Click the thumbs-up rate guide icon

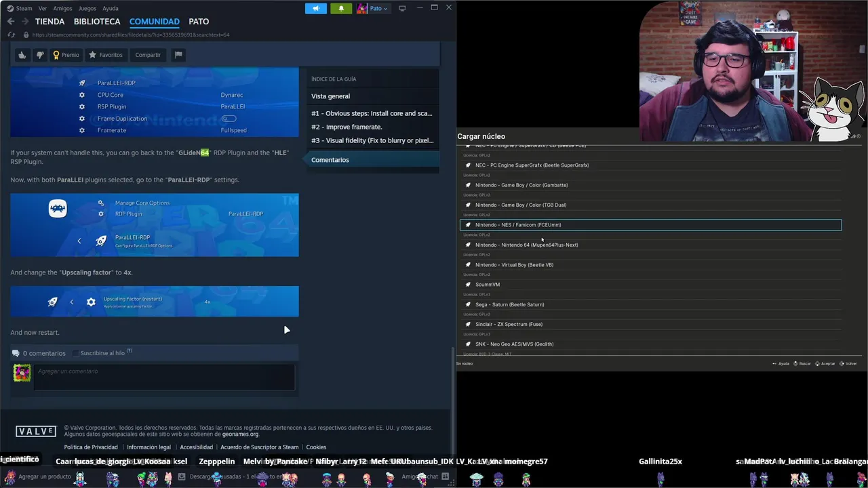pyautogui.click(x=22, y=55)
